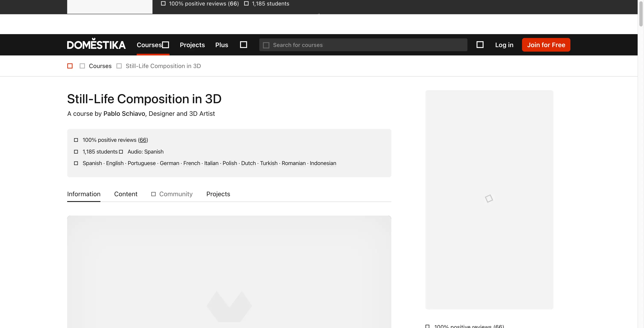Select the Information tab
The width and height of the screenshot is (644, 328).
pos(84,194)
